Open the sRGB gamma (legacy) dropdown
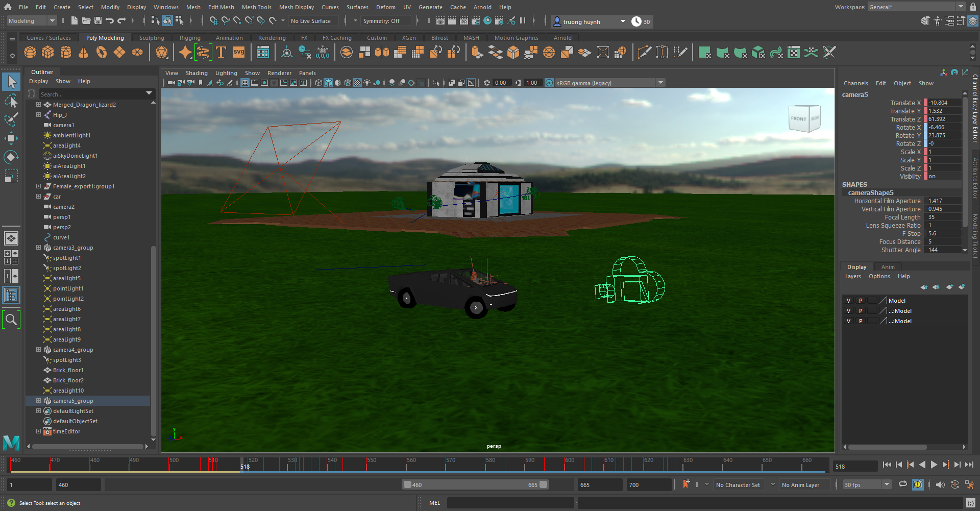The width and height of the screenshot is (980, 511). (660, 82)
